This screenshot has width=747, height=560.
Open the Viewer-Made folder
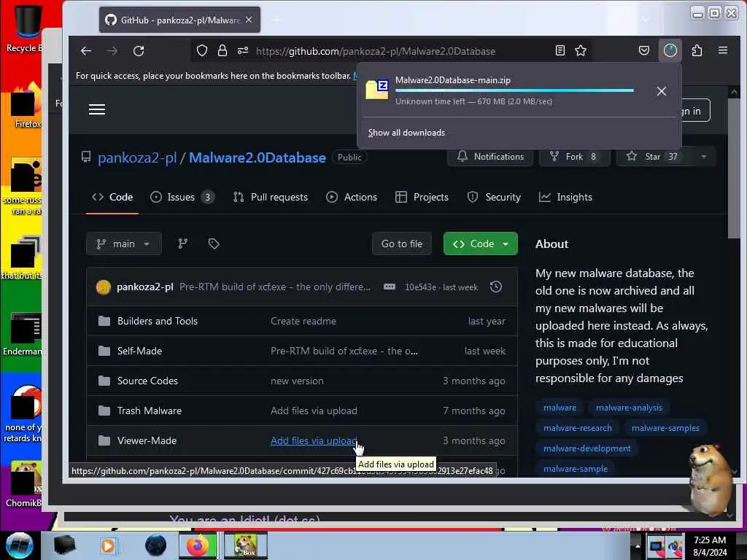pos(147,441)
